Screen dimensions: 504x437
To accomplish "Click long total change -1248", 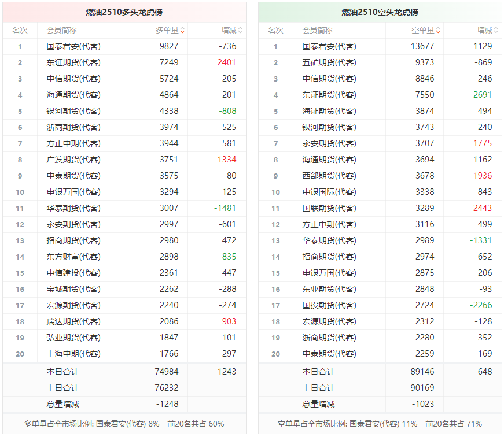I will 167,404.
